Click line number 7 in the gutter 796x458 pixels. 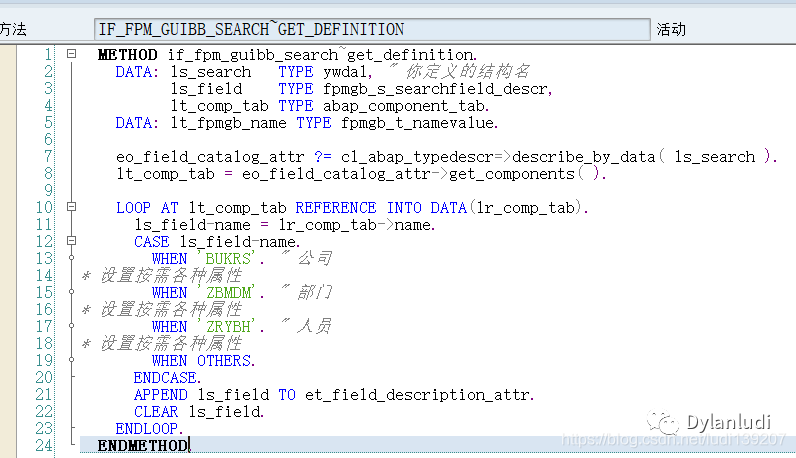click(x=48, y=156)
